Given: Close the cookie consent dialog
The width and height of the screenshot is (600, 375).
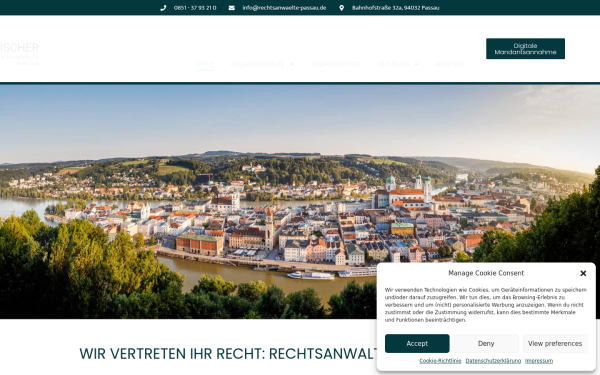Looking at the screenshot, I should [583, 273].
